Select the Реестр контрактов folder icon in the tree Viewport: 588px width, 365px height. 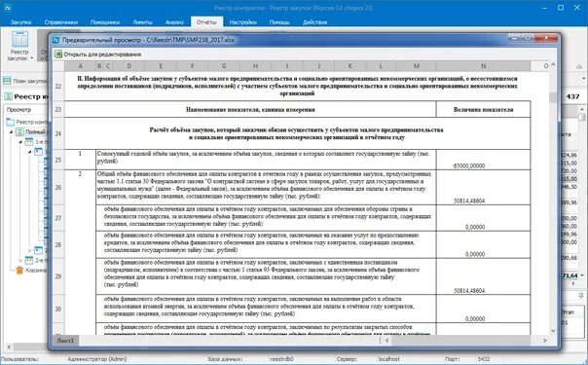coord(10,122)
